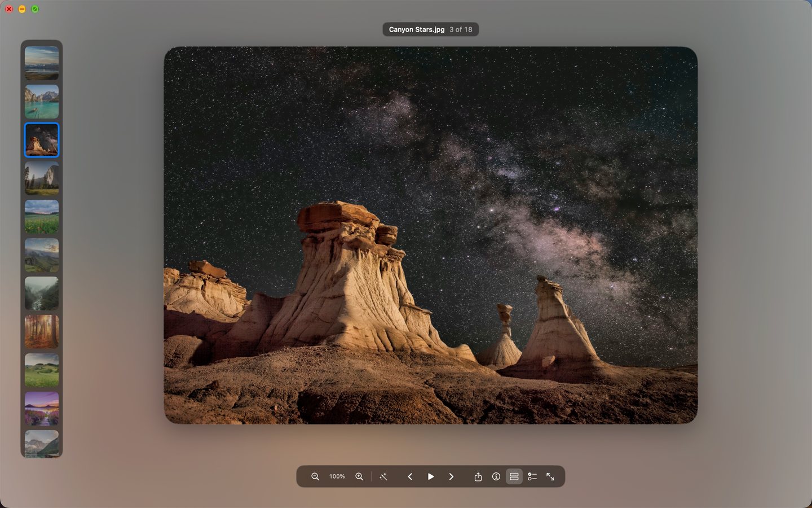Select the rolling green hills aerial thumbnail
Image resolution: width=812 pixels, height=508 pixels.
click(42, 255)
